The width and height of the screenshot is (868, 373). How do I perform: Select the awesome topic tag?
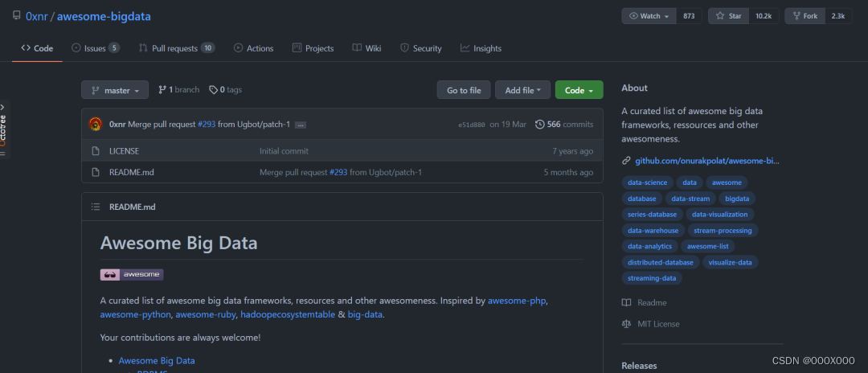[x=727, y=182]
